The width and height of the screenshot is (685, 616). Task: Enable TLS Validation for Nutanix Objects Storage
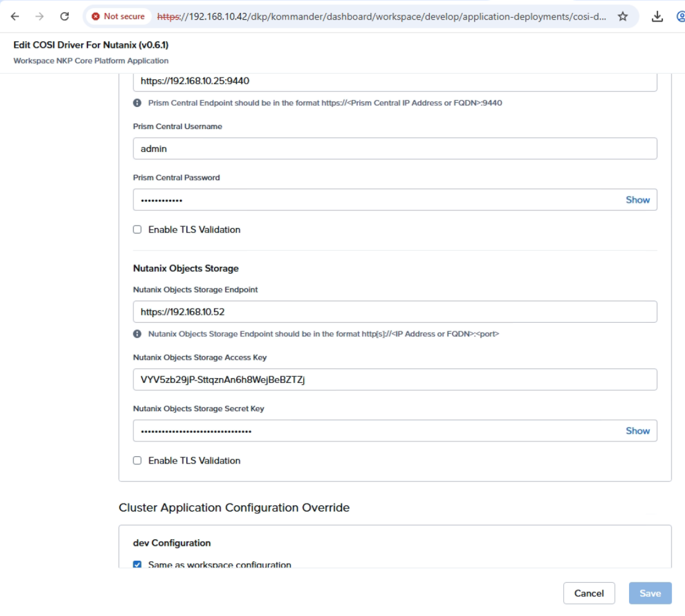[x=137, y=460]
